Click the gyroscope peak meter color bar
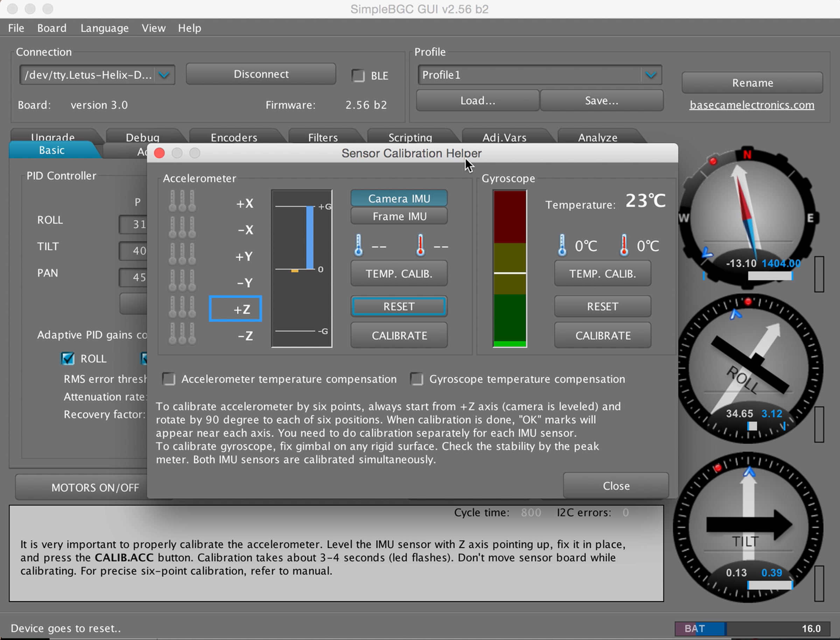 [x=510, y=269]
